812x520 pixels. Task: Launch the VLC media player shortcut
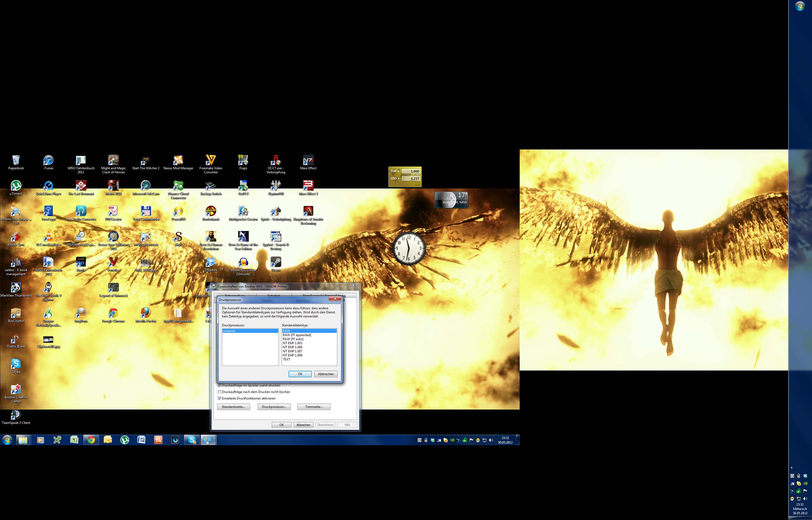(48, 237)
